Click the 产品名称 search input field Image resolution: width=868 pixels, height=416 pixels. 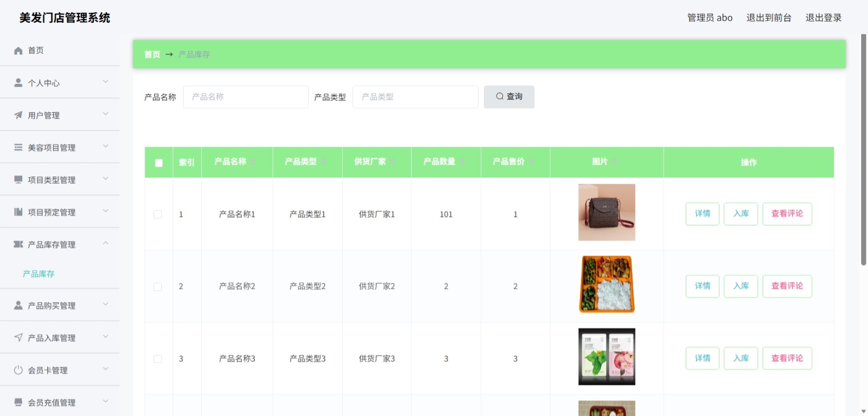click(x=246, y=97)
